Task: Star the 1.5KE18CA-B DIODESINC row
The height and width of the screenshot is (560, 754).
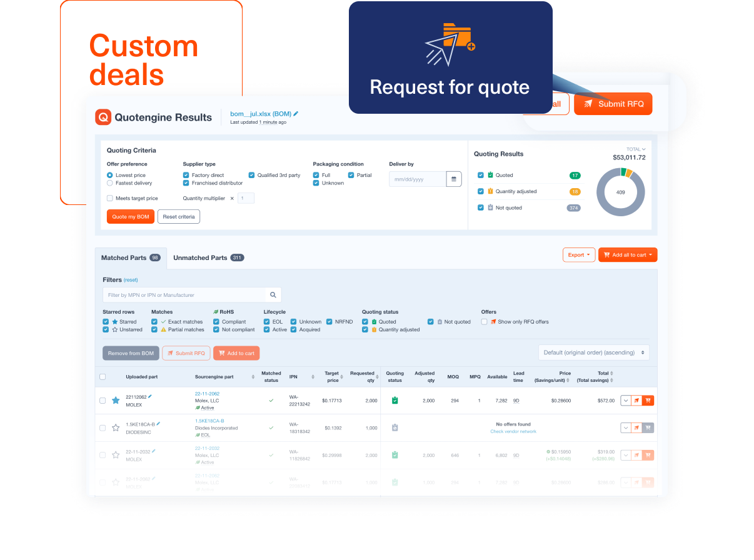Action: click(116, 428)
